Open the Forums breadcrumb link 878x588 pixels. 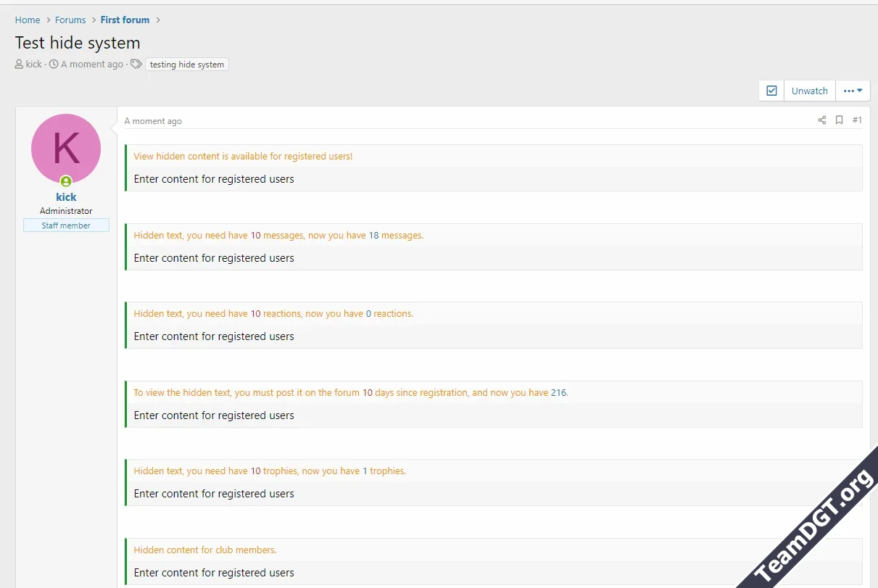click(70, 20)
